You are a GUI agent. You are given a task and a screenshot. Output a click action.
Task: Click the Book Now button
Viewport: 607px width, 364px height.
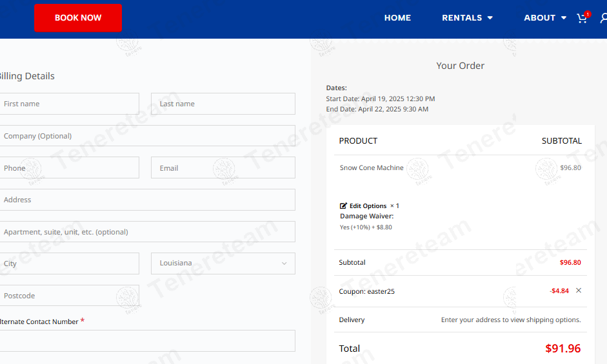click(x=78, y=18)
